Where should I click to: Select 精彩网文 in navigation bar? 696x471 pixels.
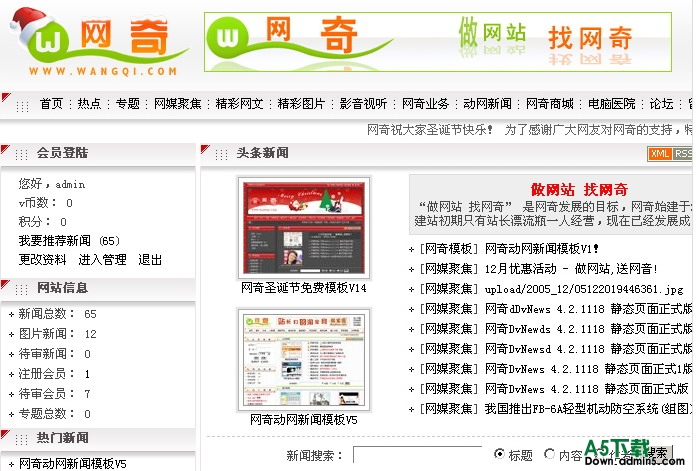239,104
